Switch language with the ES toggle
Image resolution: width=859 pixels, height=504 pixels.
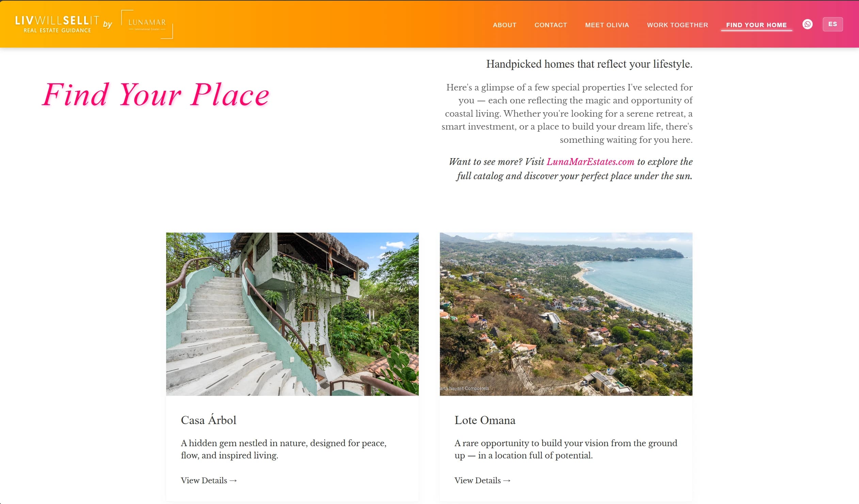coord(832,24)
